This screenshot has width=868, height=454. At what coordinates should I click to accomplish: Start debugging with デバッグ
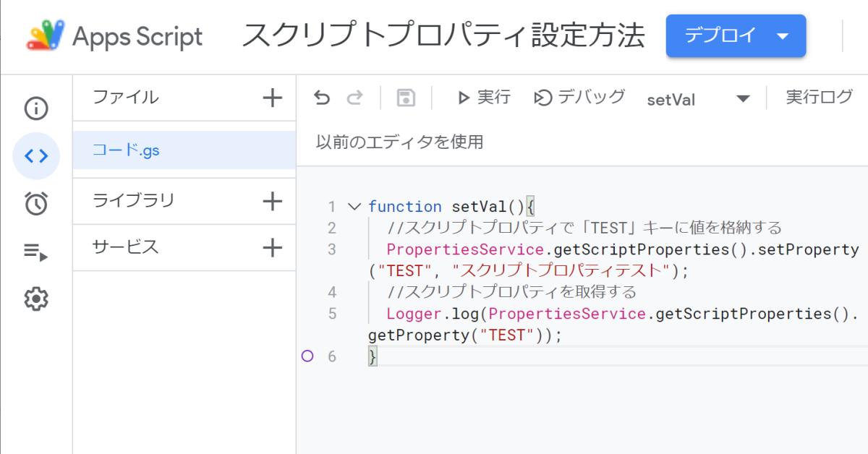coord(579,97)
